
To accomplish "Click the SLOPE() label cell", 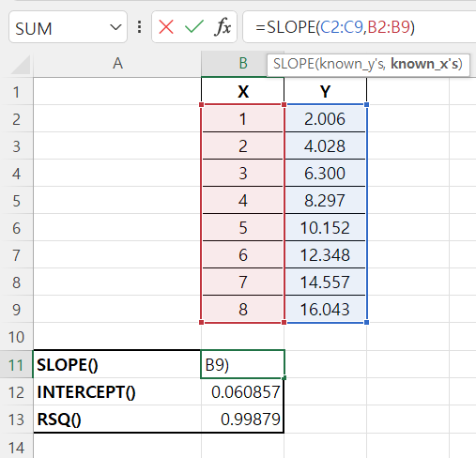I will (x=117, y=364).
